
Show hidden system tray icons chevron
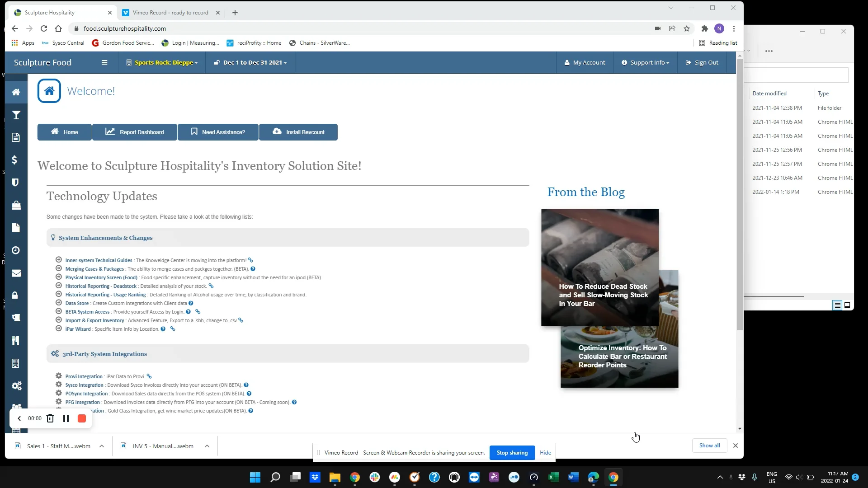coord(720,477)
